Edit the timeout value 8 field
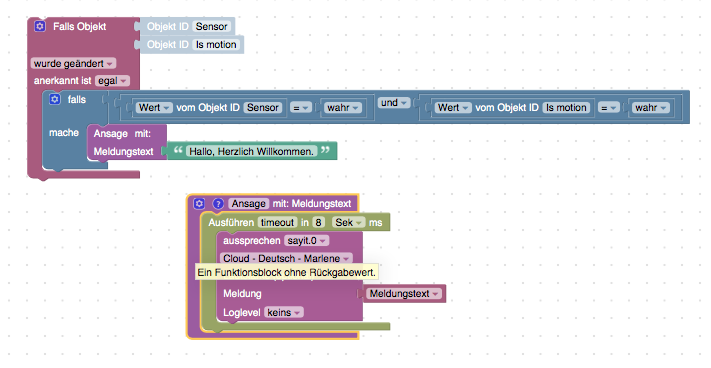The height and width of the screenshot is (368, 711). tap(319, 223)
